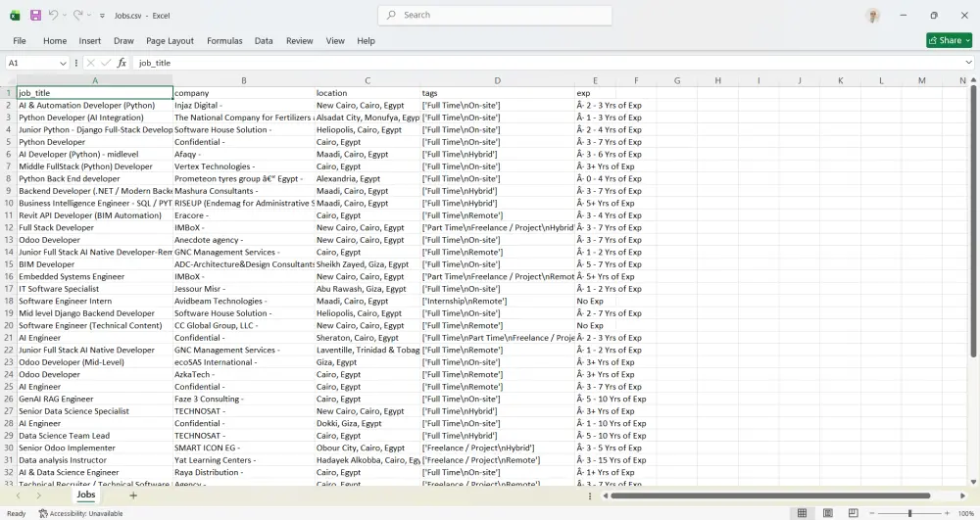Switch to the Home tab
This screenshot has height=520, width=980.
[55, 40]
